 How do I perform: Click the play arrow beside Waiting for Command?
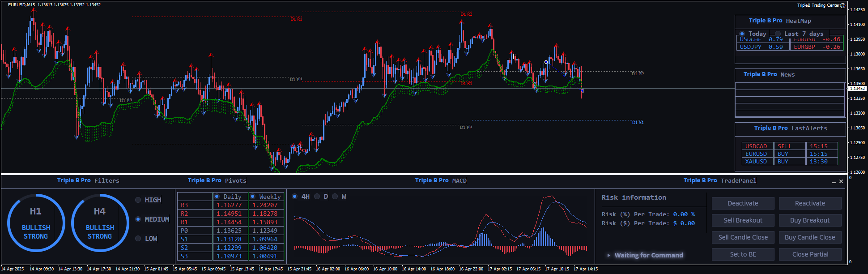[608, 255]
